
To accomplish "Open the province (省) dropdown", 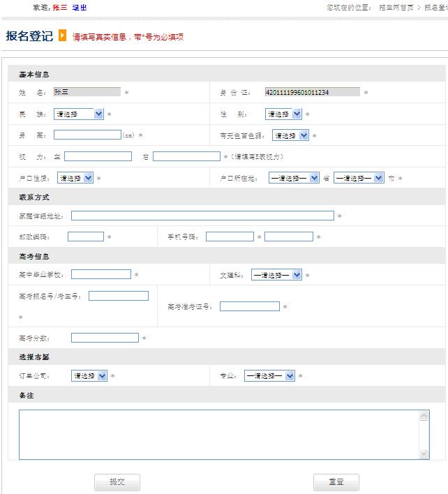I will [294, 178].
